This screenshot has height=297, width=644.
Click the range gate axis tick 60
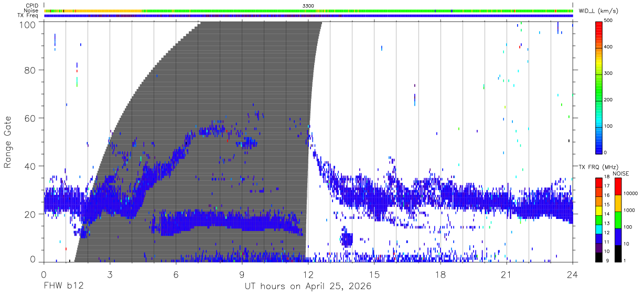(x=31, y=118)
